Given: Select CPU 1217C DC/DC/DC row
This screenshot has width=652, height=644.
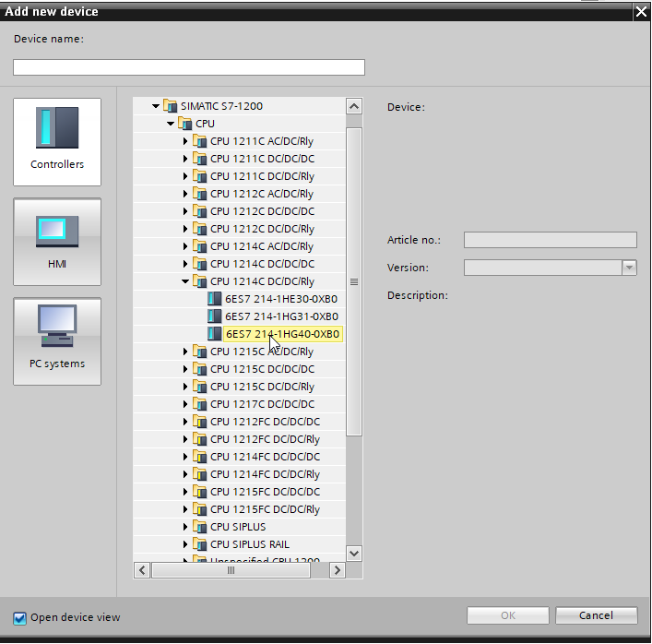Looking at the screenshot, I should tap(239, 404).
